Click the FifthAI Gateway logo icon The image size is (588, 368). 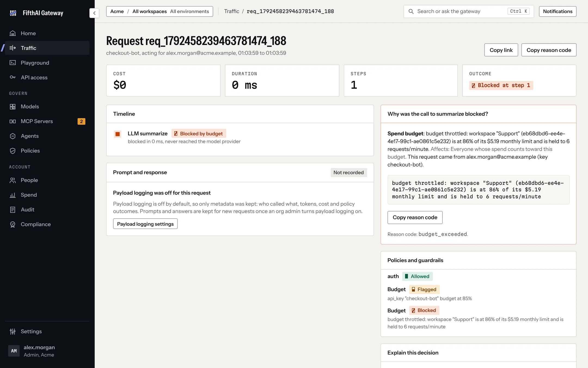click(x=13, y=13)
